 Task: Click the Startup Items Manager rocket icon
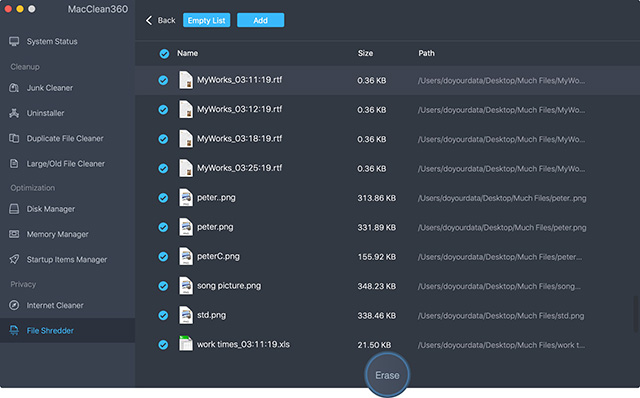14,260
